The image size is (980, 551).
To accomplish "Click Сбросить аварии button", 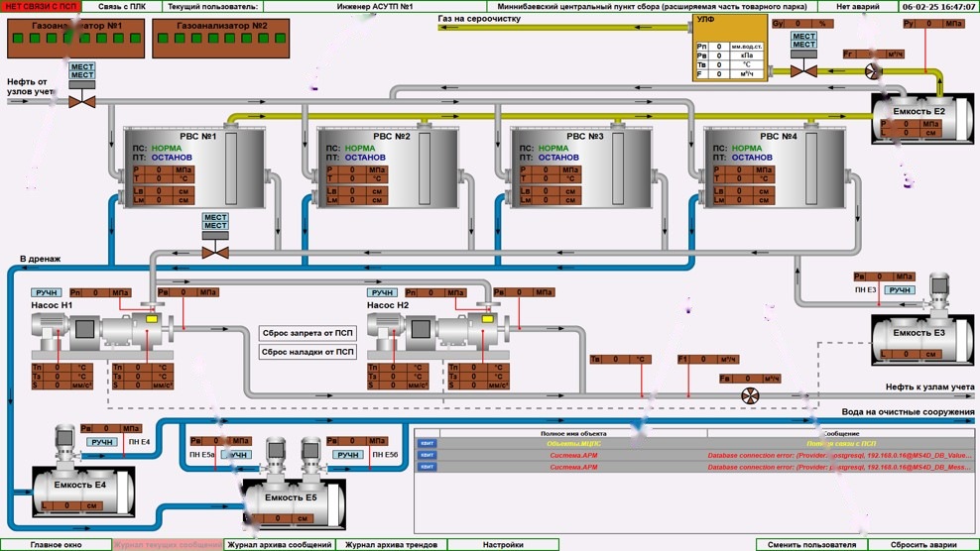I will pyautogui.click(x=923, y=545).
